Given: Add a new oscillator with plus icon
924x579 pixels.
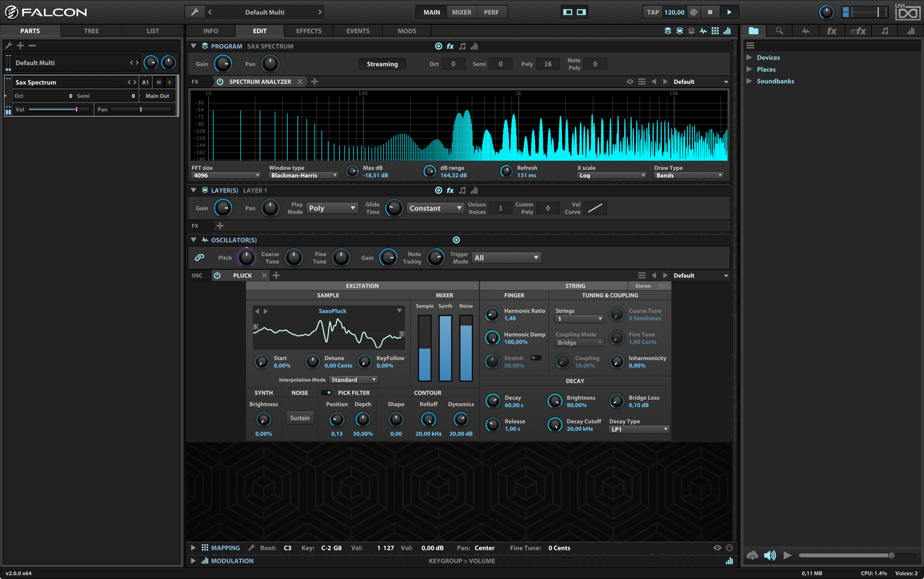Looking at the screenshot, I should click(276, 275).
